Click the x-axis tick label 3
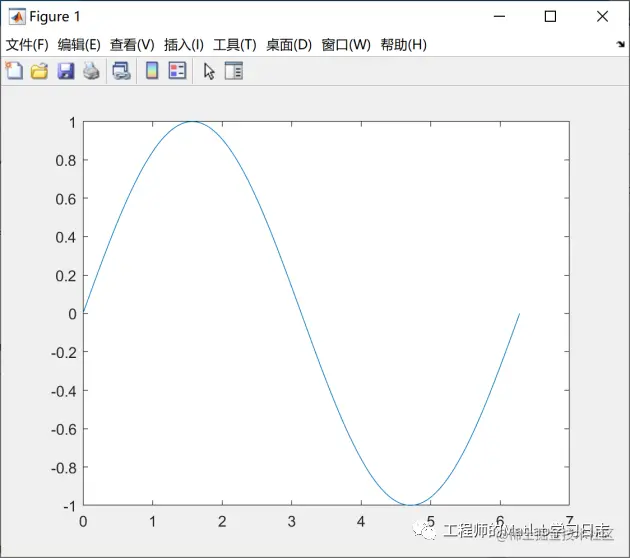 point(292,522)
